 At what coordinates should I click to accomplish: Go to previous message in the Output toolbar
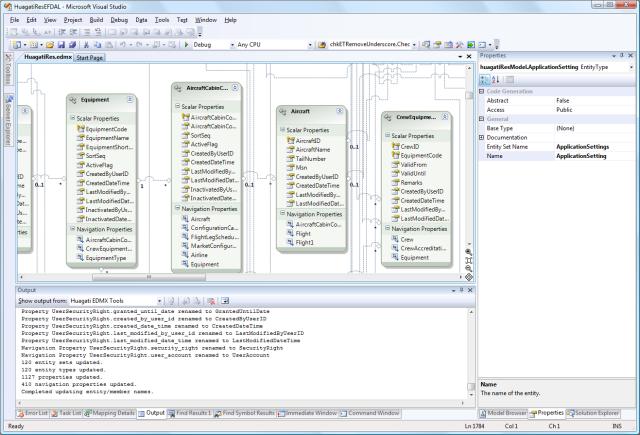tap(186, 301)
